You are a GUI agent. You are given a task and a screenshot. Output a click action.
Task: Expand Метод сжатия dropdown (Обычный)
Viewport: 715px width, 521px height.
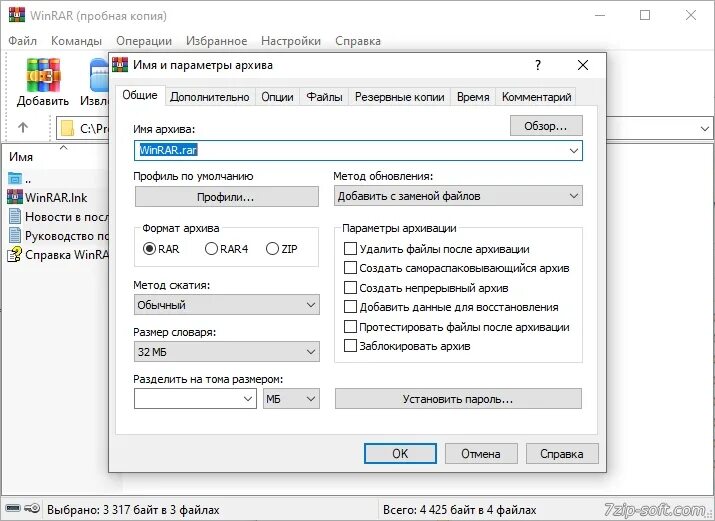(227, 304)
